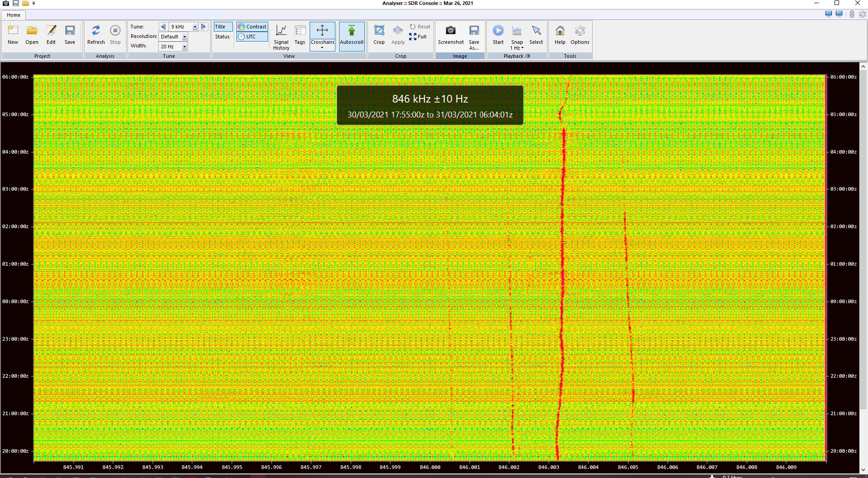Viewport: 868px width, 478px height.
Task: Toggle the Title display option
Action: pyautogui.click(x=222, y=27)
